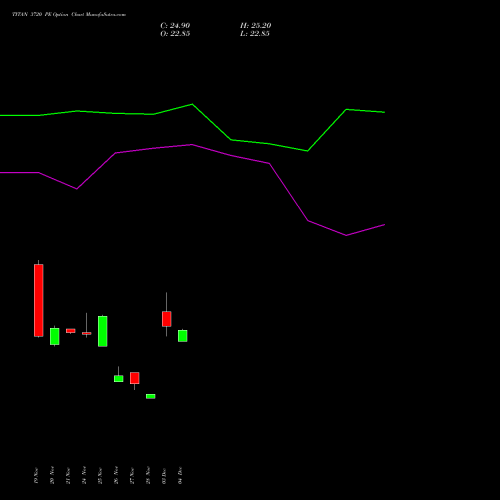Screen dimensions: 500x500
Task: Click the 24 Nov date label
Action: pos(84,475)
